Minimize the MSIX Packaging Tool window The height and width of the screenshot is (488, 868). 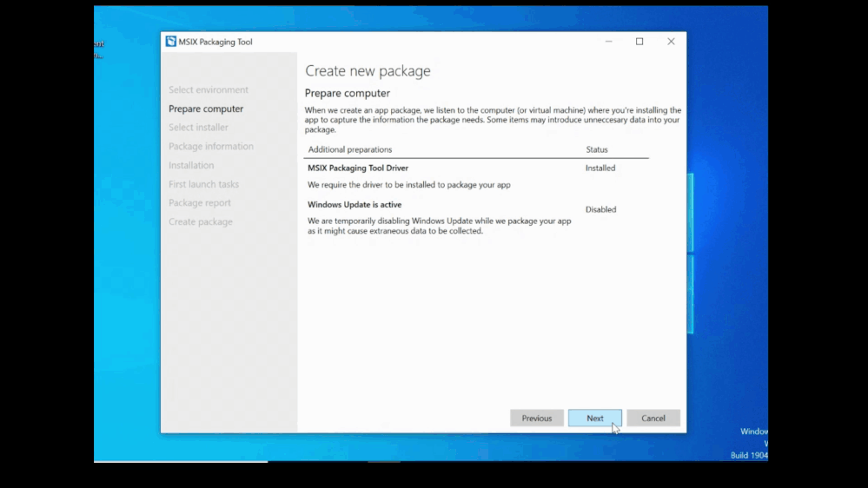[x=608, y=42]
